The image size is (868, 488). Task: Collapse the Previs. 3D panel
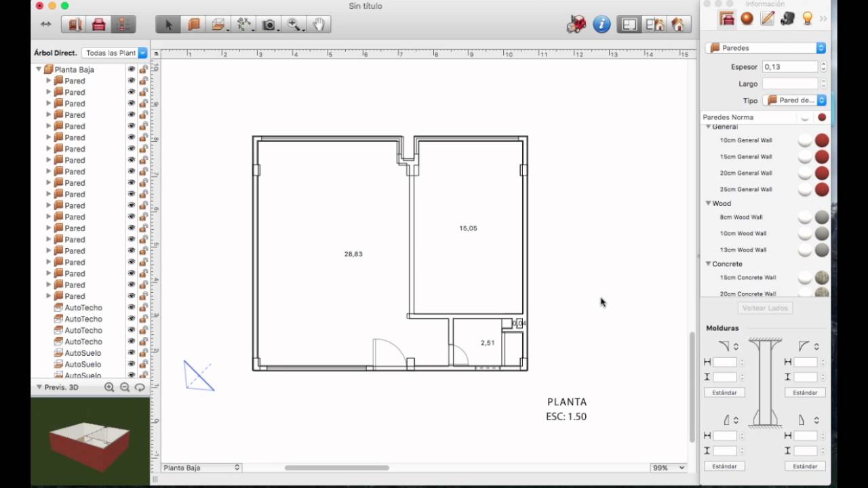tap(39, 387)
